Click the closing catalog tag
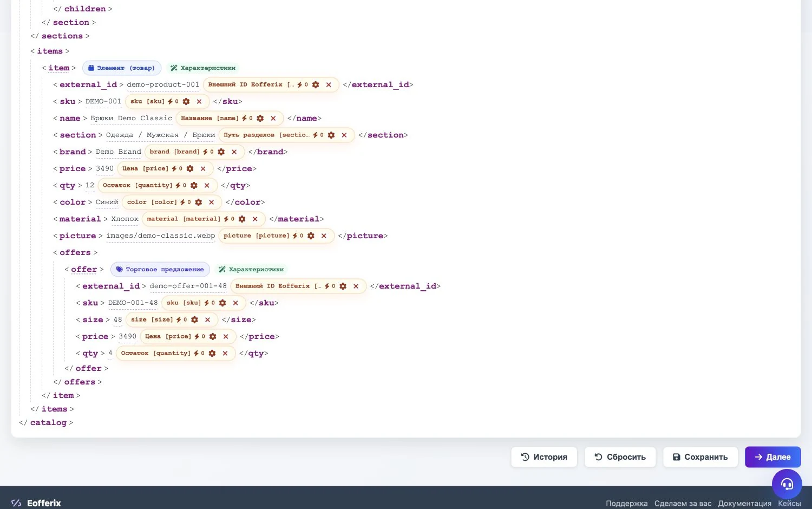This screenshot has height=509, width=812. coord(46,423)
